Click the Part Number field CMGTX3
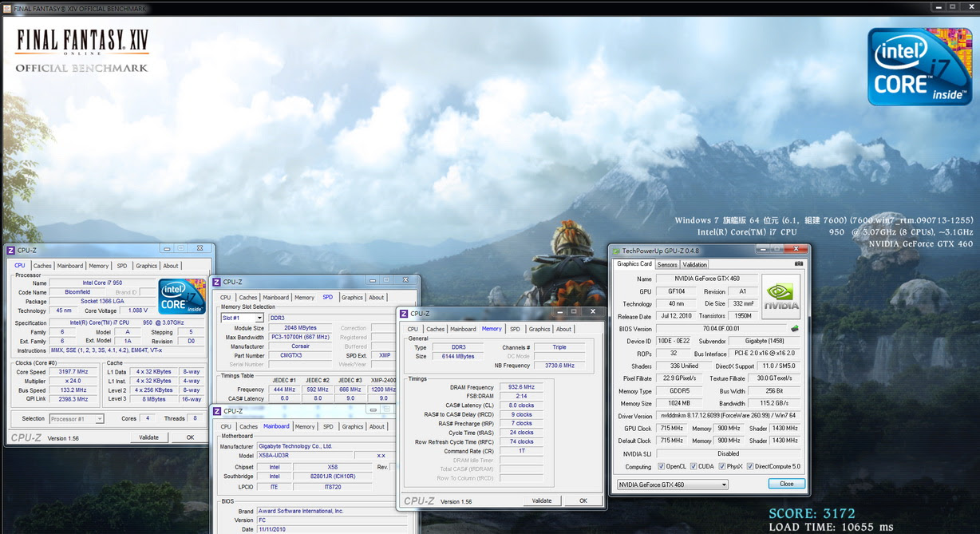This screenshot has height=534, width=980. click(x=300, y=355)
